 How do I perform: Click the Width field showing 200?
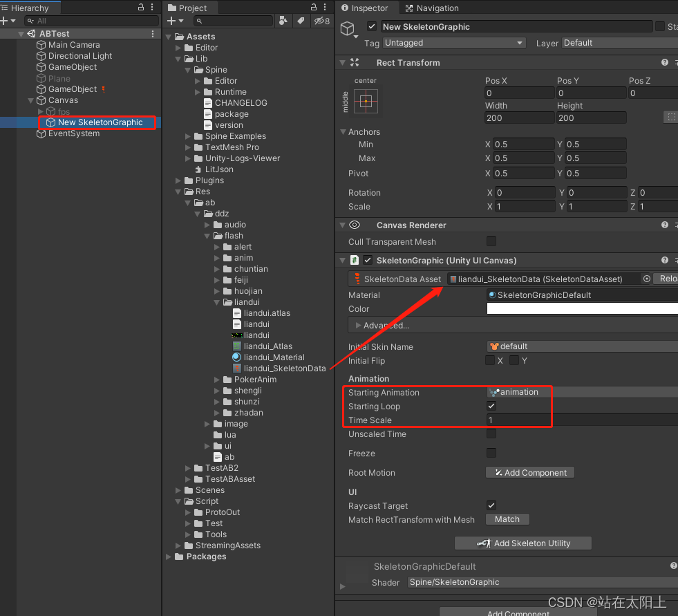(519, 118)
